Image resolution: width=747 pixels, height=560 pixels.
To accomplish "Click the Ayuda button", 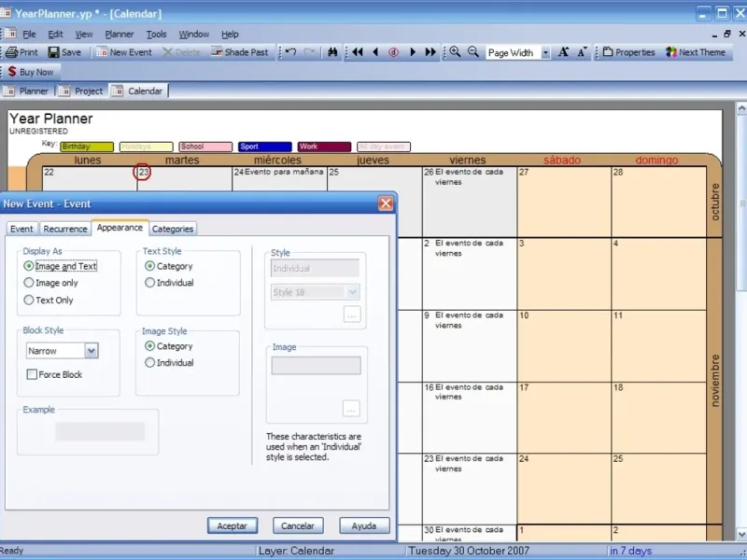I will [x=364, y=526].
